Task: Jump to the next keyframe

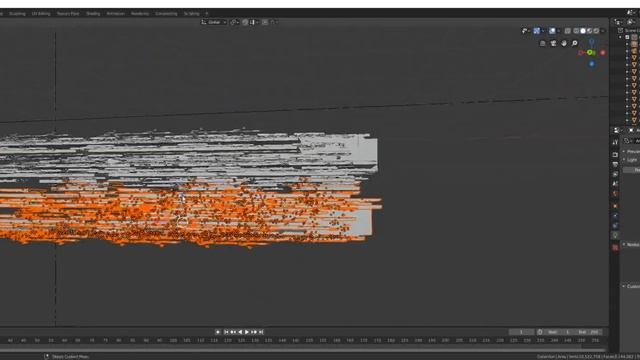Action: tap(253, 332)
